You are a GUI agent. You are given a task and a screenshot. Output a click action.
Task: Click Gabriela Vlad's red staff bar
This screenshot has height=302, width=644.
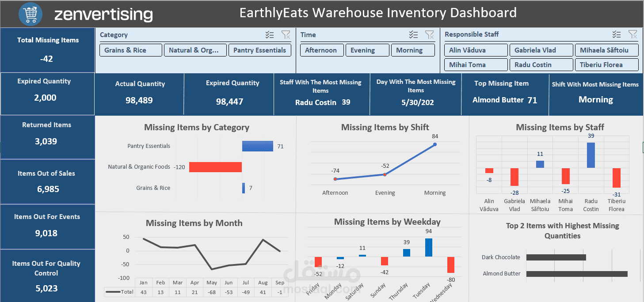[514, 177]
